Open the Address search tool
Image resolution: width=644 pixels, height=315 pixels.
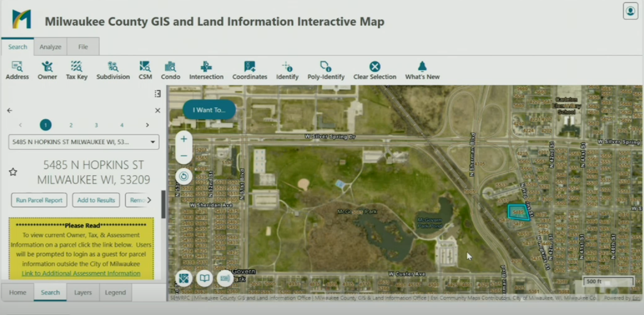17,70
